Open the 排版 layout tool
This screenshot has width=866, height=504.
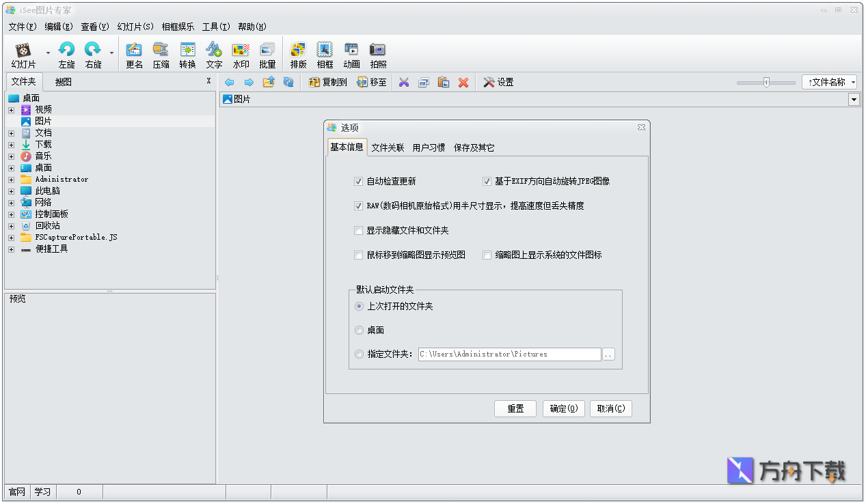(298, 55)
